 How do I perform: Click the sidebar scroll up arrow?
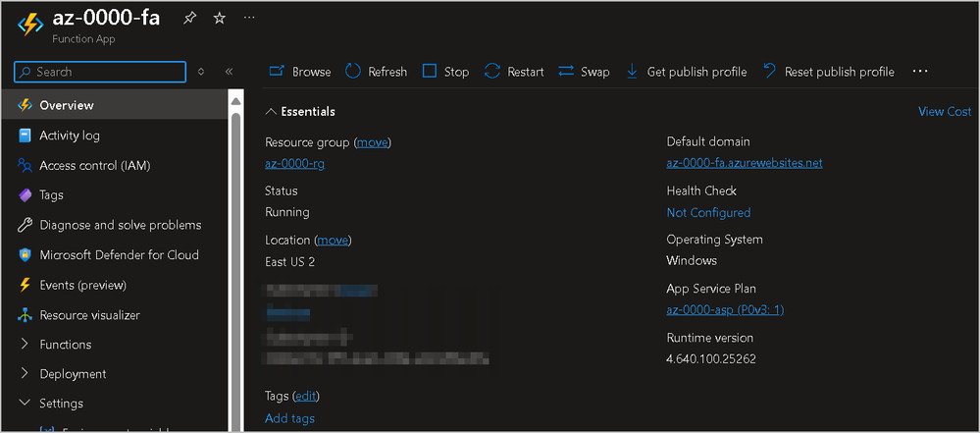coord(235,101)
